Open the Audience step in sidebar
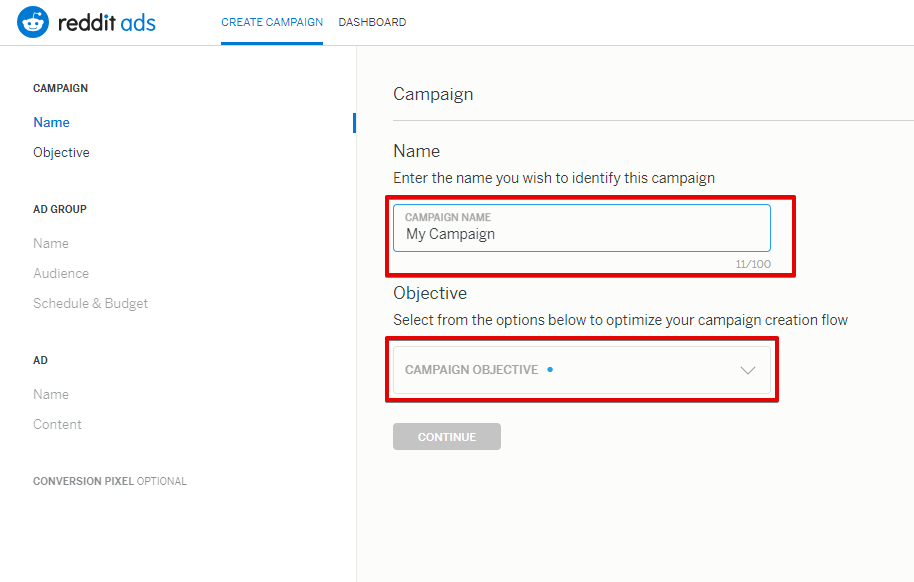The width and height of the screenshot is (914, 582). click(x=61, y=273)
